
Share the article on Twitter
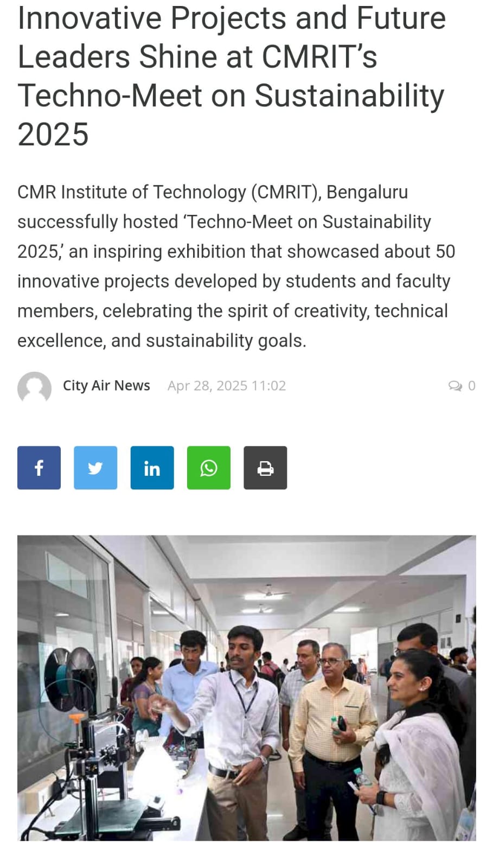coord(95,468)
